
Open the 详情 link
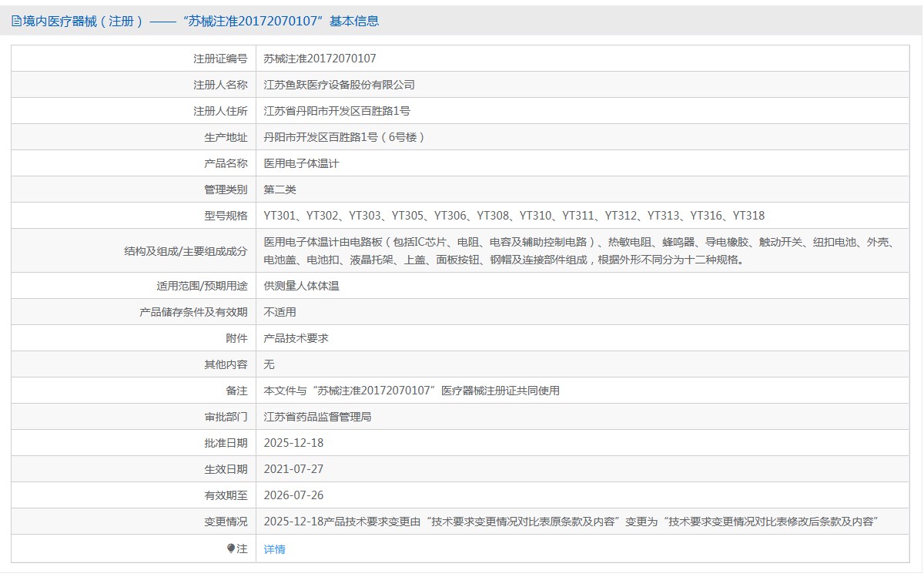(274, 549)
